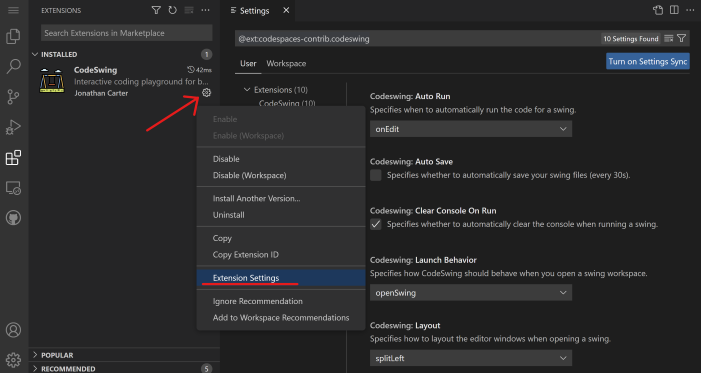The height and width of the screenshot is (373, 701).
Task: Open the Launch Behavior openSwing dropdown
Action: point(471,293)
